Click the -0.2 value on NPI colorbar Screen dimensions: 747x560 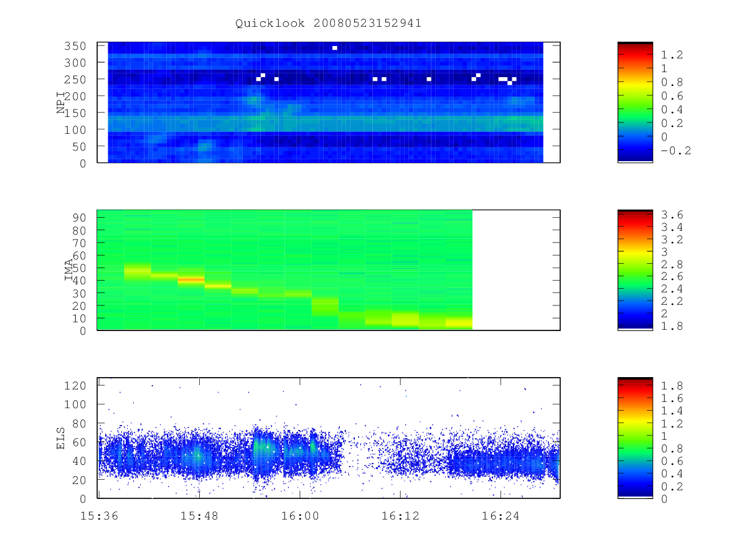pyautogui.click(x=676, y=151)
